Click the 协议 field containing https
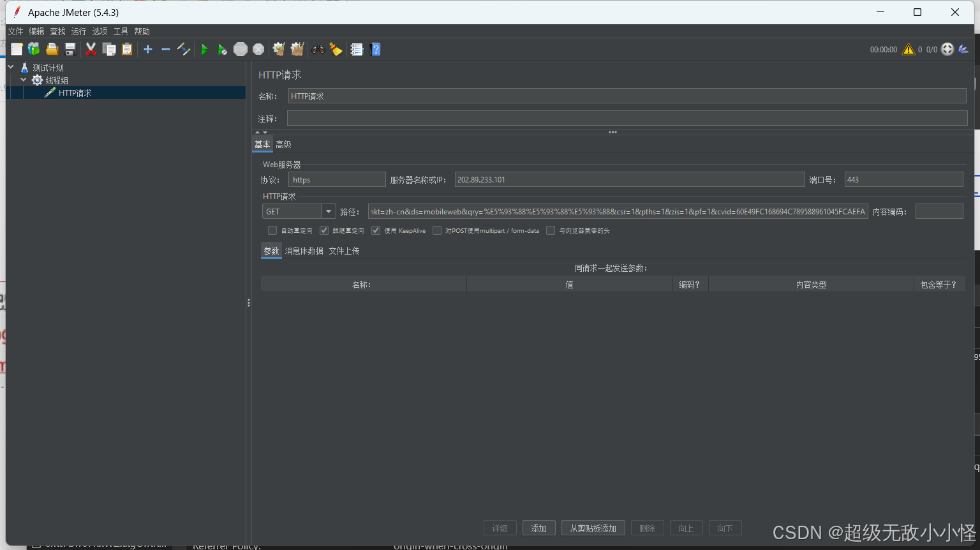Screen dimensions: 980x550 (x=337, y=179)
